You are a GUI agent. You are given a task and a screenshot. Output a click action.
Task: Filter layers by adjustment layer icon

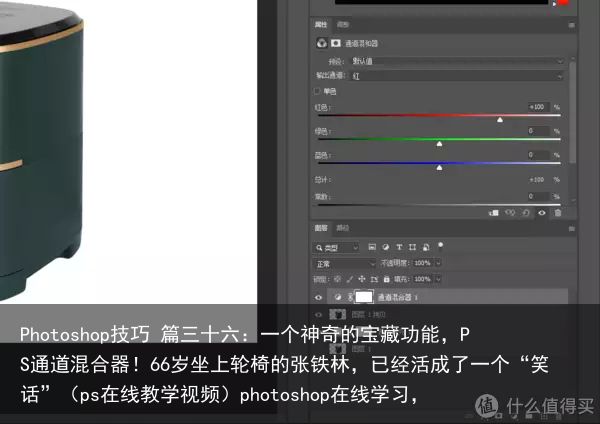pos(386,247)
